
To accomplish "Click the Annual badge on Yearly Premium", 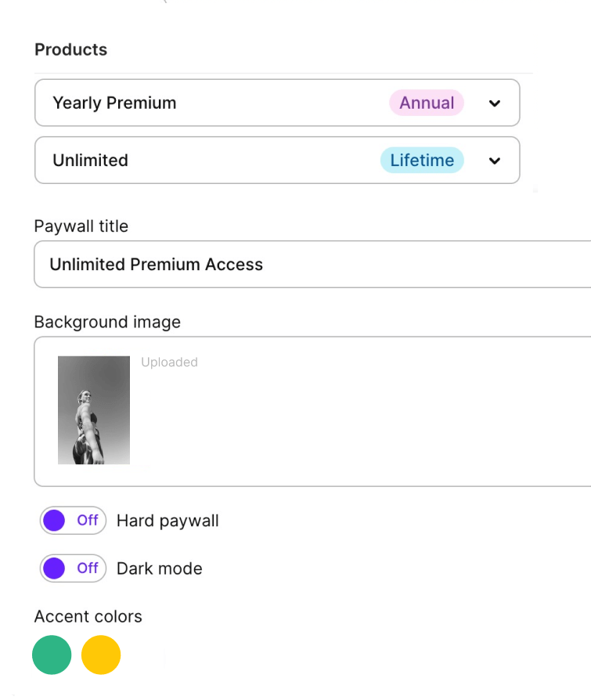I will (x=427, y=103).
